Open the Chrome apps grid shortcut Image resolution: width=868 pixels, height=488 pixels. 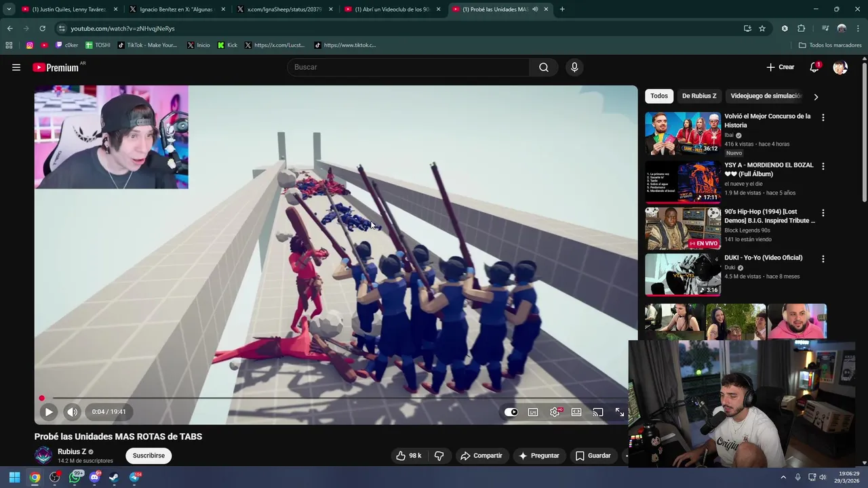(x=9, y=45)
